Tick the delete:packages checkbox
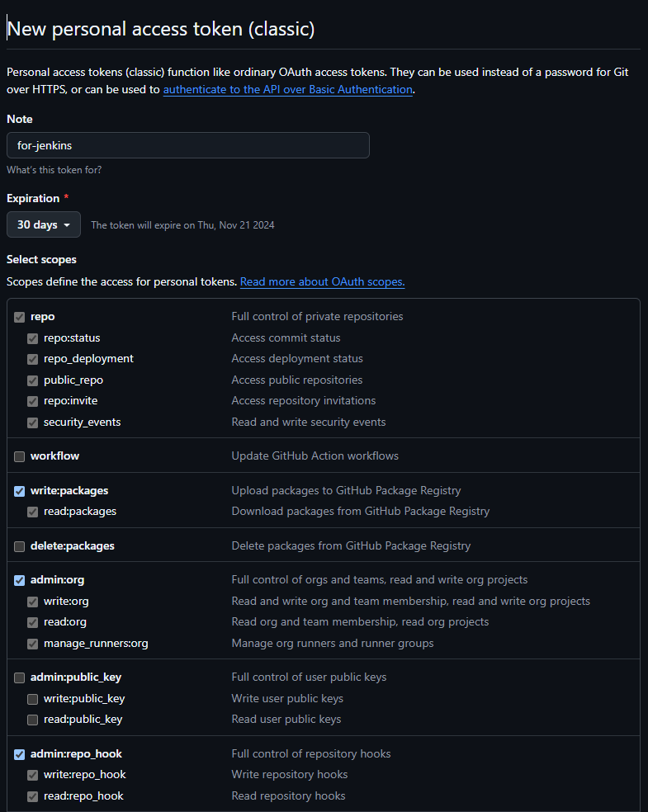648x812 pixels. [x=20, y=546]
